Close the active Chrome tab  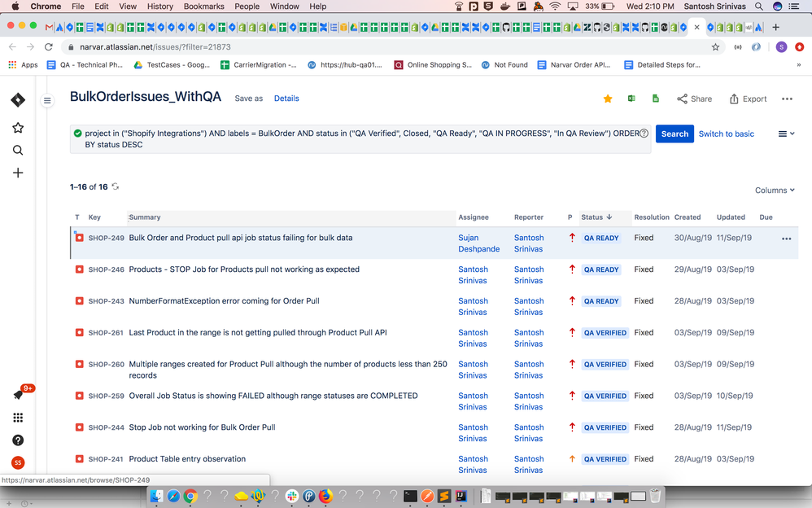click(696, 27)
